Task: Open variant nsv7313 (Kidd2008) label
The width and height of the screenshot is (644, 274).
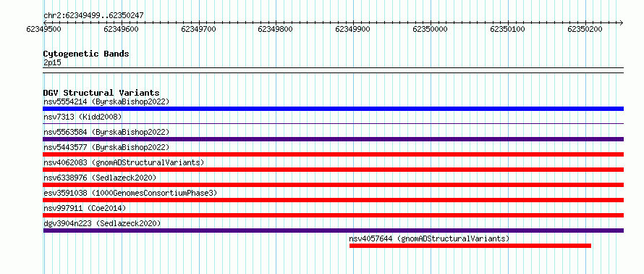Action: pos(82,117)
